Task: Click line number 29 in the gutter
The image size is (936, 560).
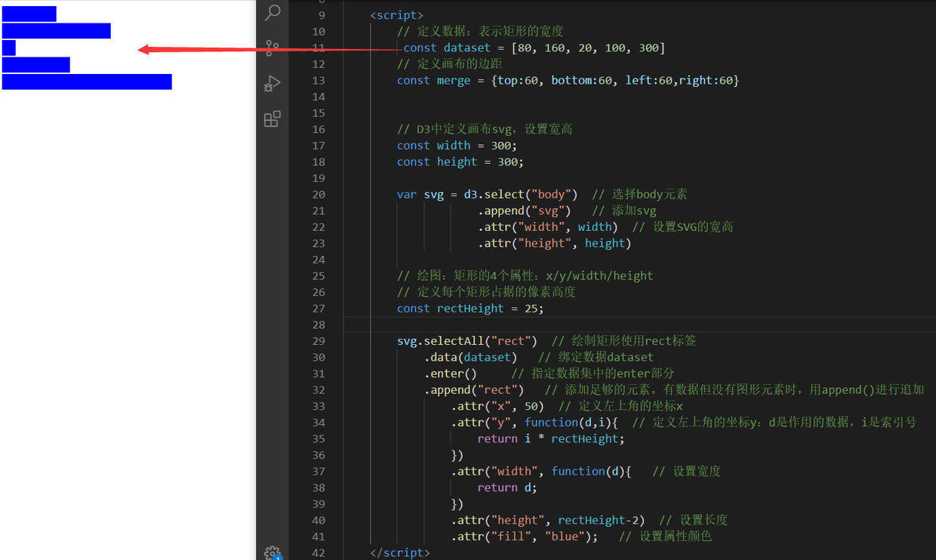Action: [x=319, y=341]
